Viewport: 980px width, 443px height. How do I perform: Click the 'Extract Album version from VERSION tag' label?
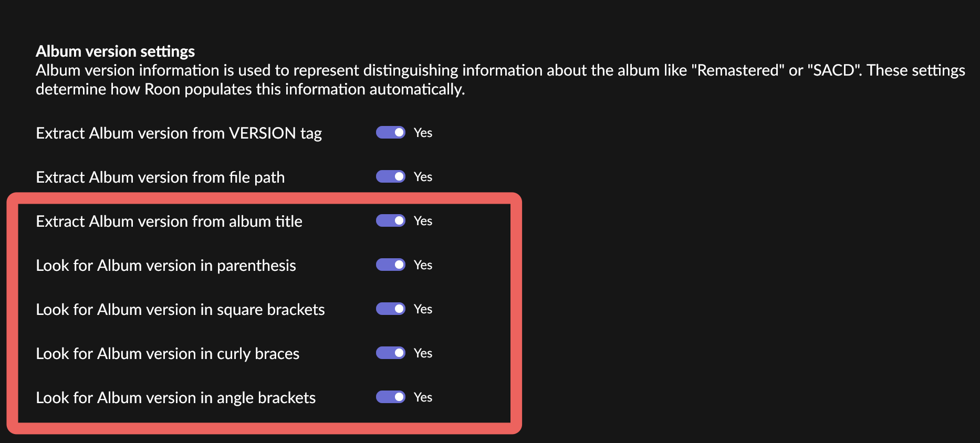point(179,133)
